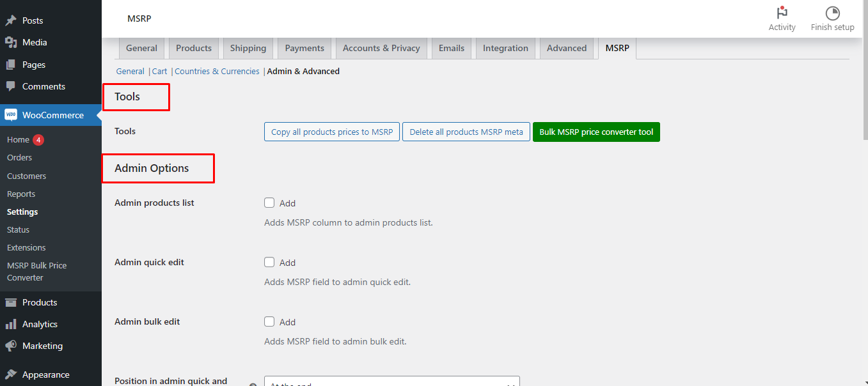Open Media via its sidebar icon

11,42
